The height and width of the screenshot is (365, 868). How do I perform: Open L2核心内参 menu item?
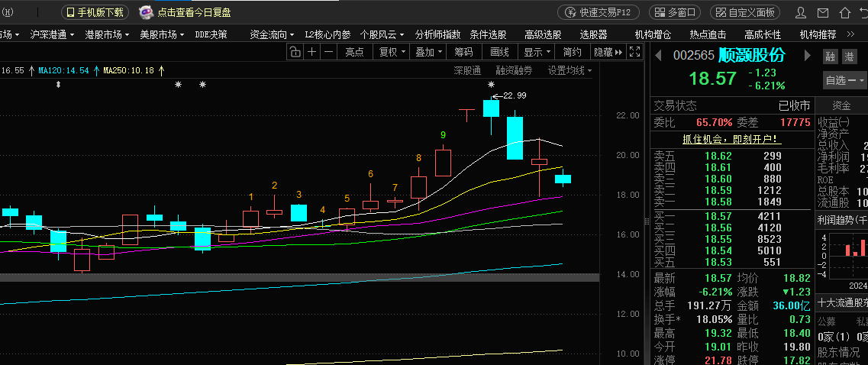tap(328, 34)
